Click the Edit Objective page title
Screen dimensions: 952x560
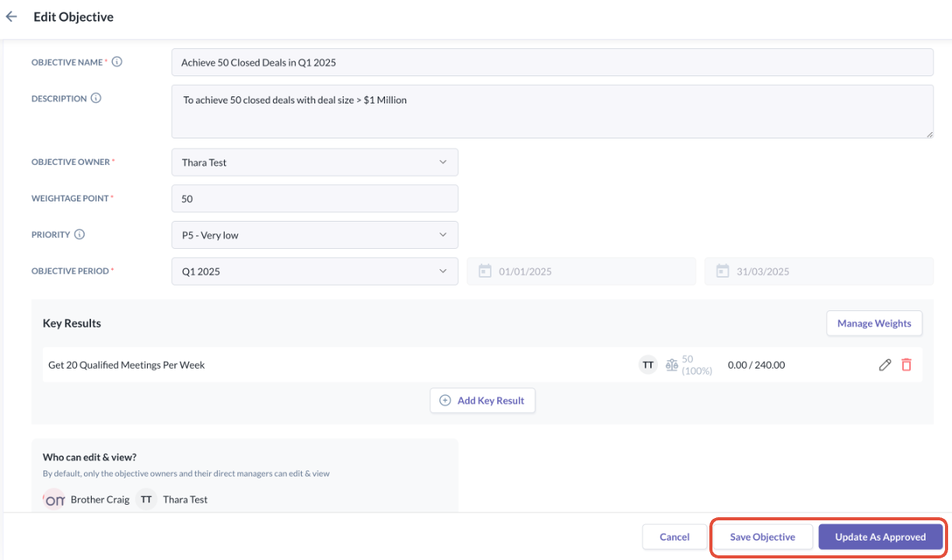(x=73, y=16)
